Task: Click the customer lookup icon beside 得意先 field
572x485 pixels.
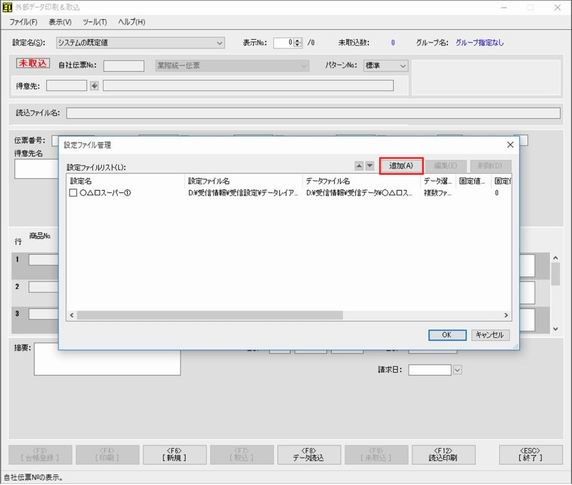Action: [x=94, y=86]
